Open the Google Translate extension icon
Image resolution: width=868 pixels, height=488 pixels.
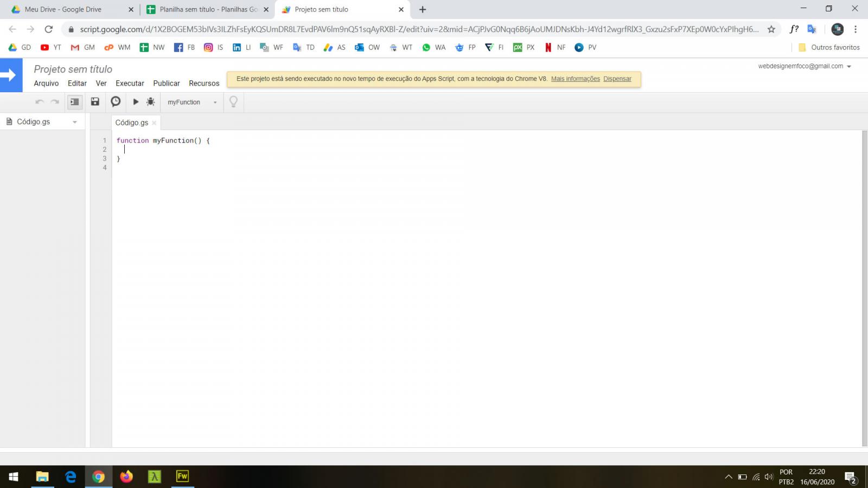tap(812, 29)
